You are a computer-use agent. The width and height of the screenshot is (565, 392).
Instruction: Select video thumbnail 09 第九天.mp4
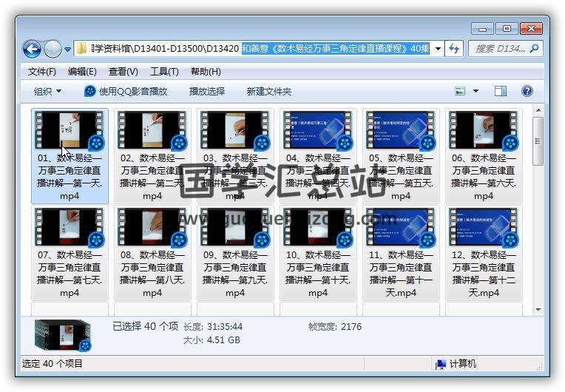pos(234,227)
